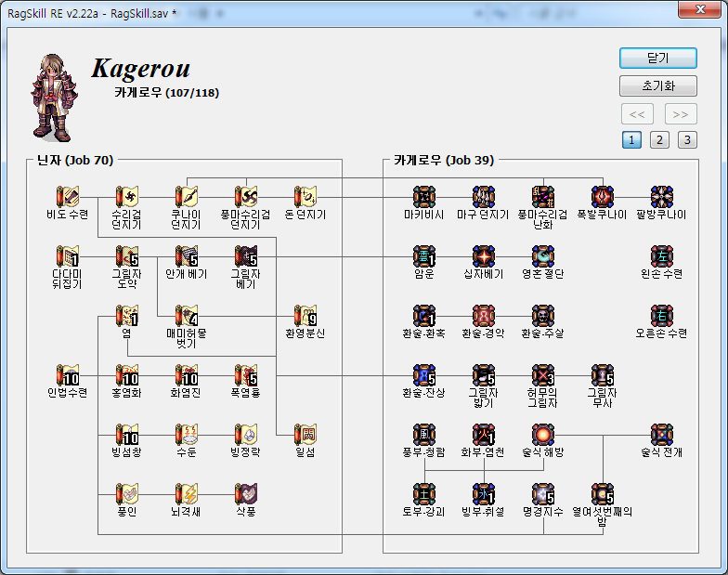This screenshot has width=728, height=575.
Task: Switch to page 2 tab
Action: [658, 140]
